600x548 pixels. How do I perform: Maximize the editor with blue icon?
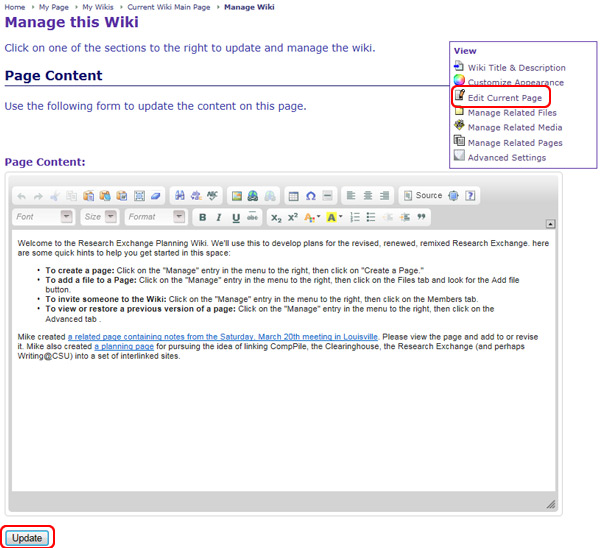pyautogui.click(x=453, y=196)
